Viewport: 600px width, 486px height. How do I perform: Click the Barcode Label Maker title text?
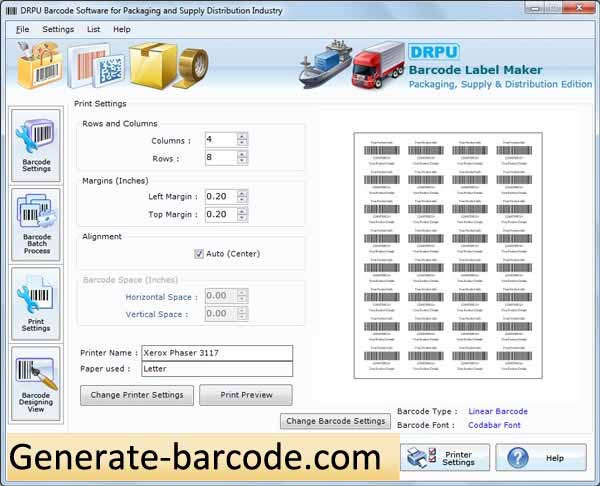click(x=476, y=70)
